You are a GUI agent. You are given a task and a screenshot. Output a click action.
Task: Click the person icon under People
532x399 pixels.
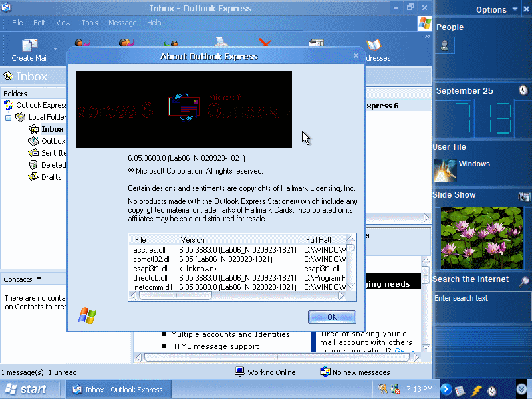click(444, 45)
